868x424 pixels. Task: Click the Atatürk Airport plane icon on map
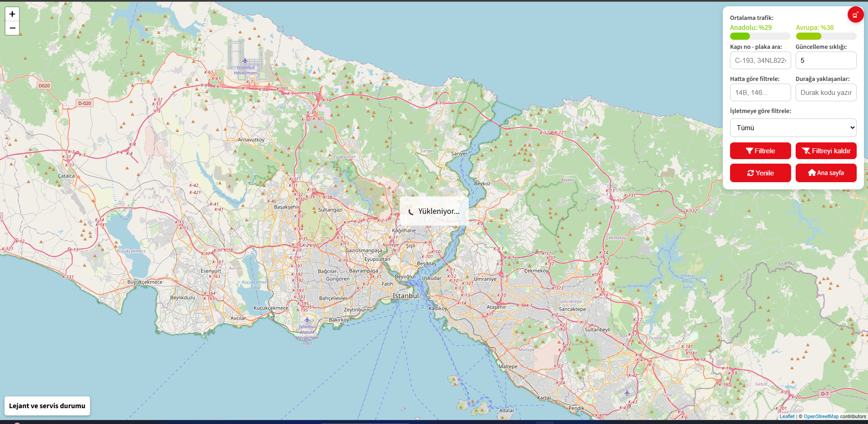coord(307,320)
